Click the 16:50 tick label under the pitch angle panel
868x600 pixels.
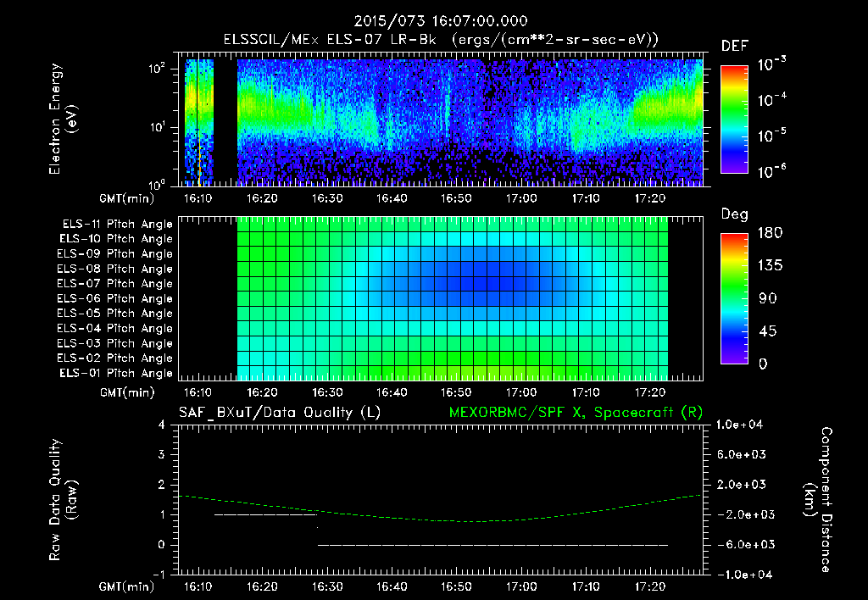456,392
